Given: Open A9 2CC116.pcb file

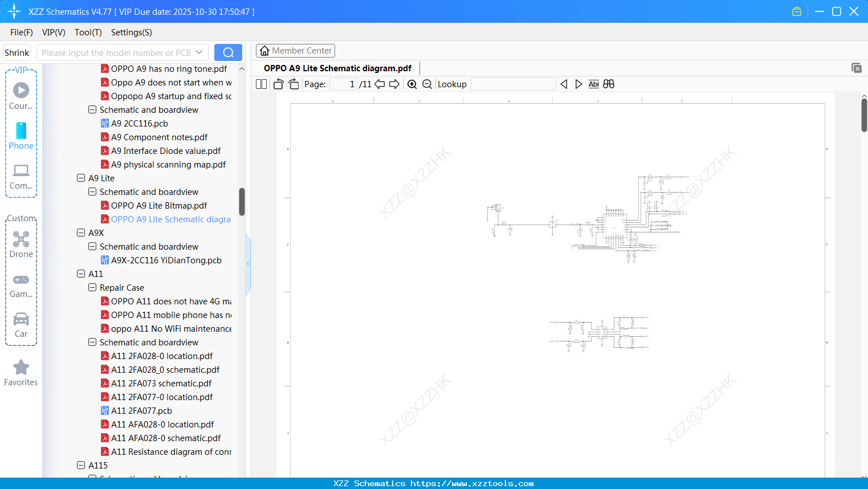Looking at the screenshot, I should [x=140, y=123].
